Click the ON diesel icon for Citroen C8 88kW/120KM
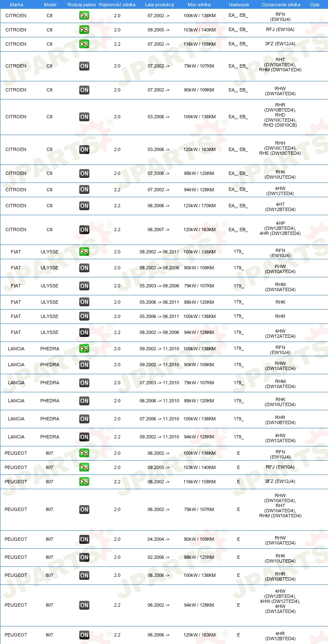This screenshot has height=644, width=328. pos(84,174)
